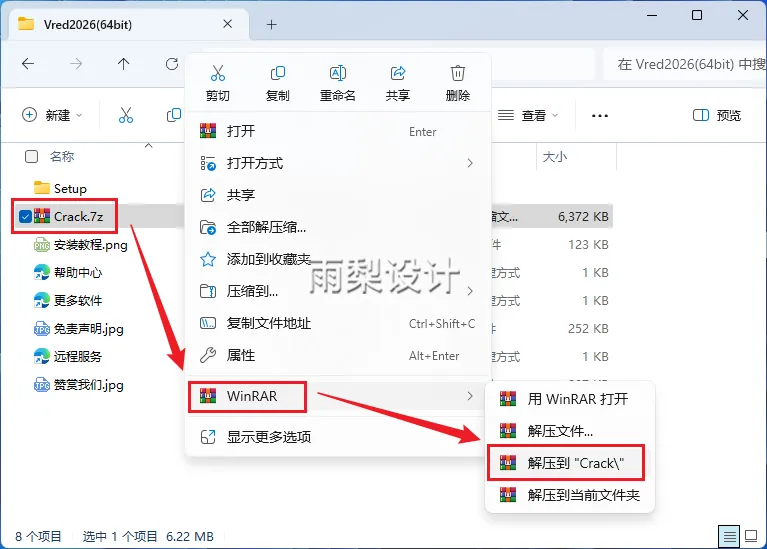
Task: Expand the 打开方式 submenu
Action: [x=338, y=163]
